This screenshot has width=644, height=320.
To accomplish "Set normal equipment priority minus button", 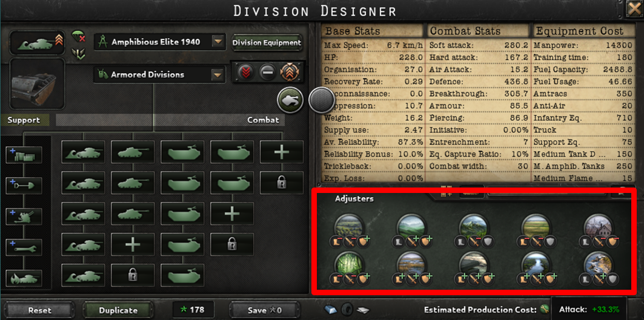I will (x=267, y=73).
